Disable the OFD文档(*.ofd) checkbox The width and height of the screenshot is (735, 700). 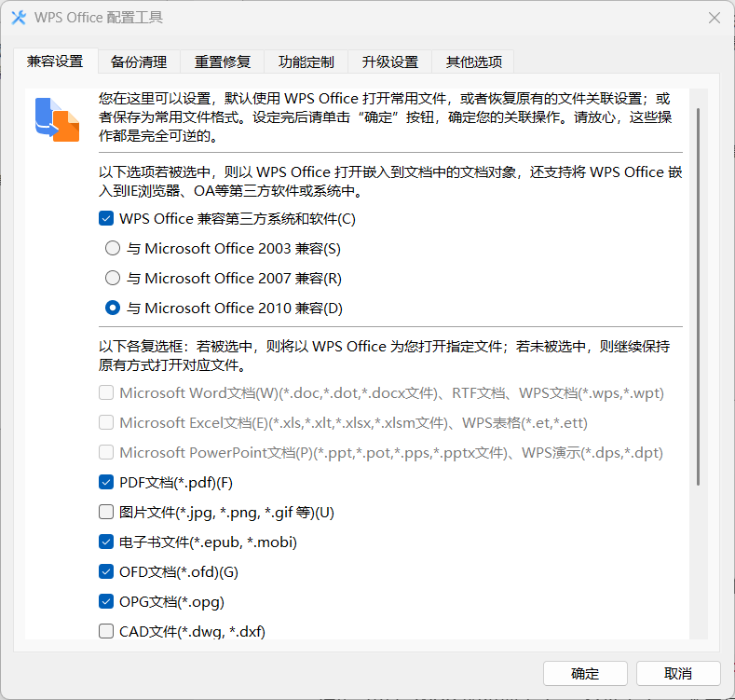(106, 572)
